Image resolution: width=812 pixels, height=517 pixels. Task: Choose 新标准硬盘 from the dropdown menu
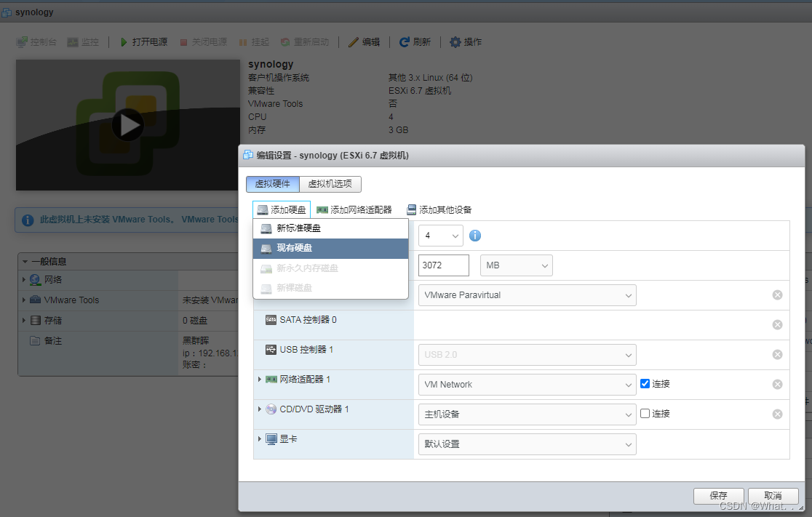[330, 228]
